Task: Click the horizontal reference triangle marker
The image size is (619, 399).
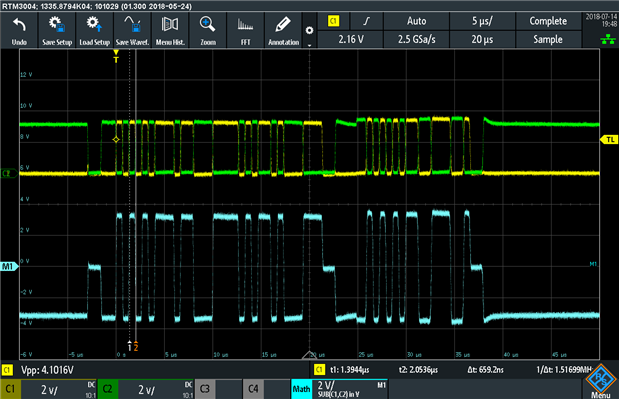Action: coord(310,355)
